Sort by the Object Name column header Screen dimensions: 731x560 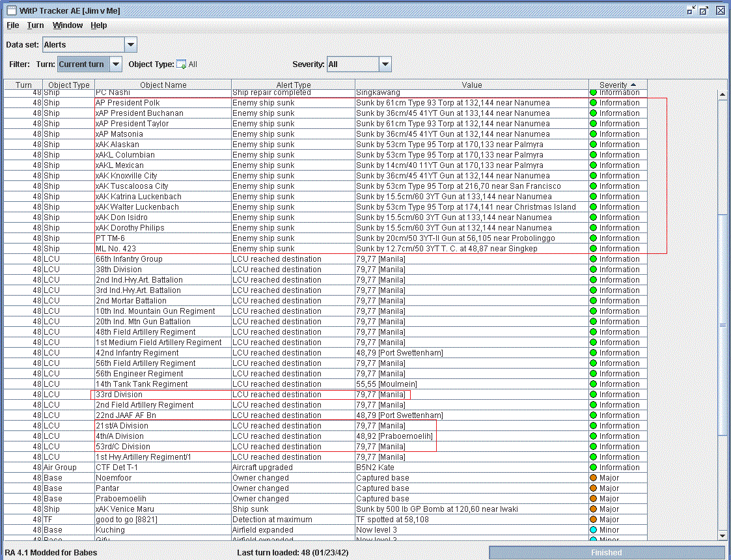click(163, 85)
